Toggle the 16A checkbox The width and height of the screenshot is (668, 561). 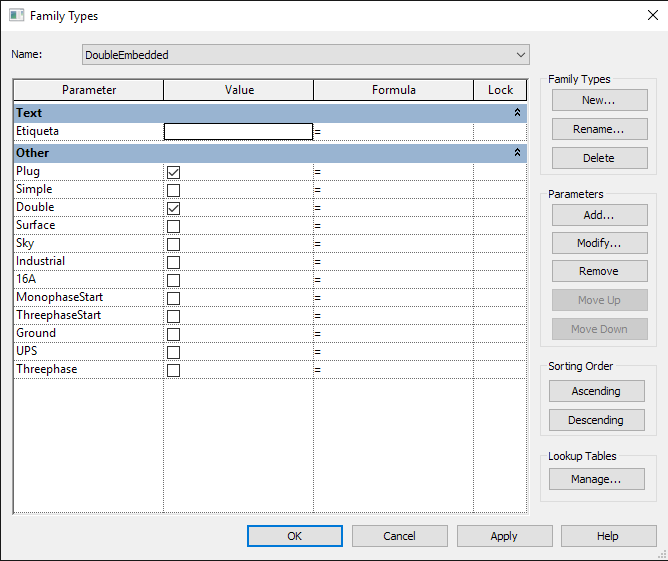[173, 280]
